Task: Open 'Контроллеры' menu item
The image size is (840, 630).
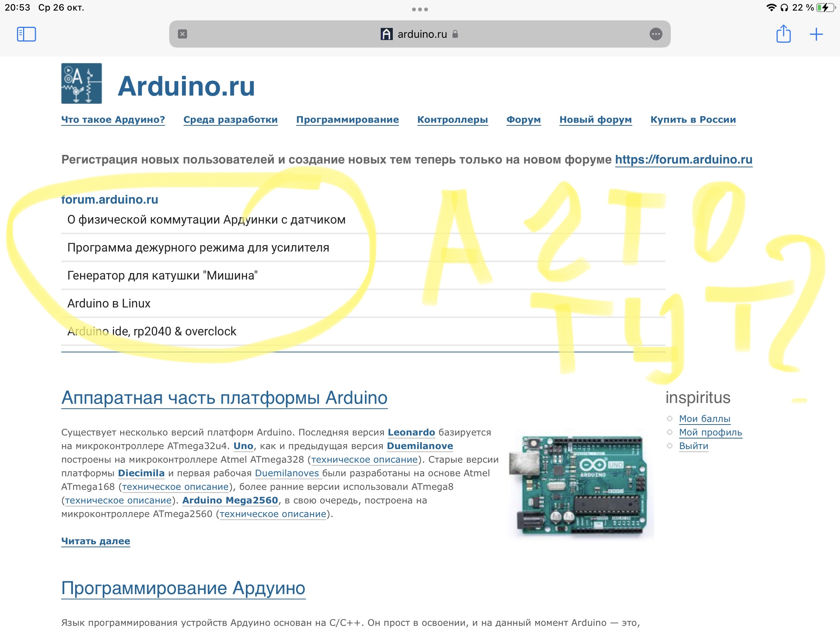Action: click(452, 120)
